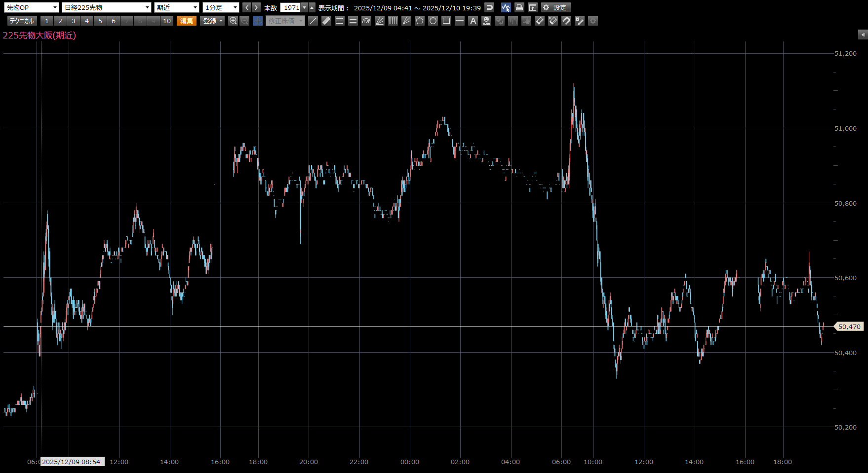Toggle the crosshair cursor button
This screenshot has width=868, height=473.
258,21
